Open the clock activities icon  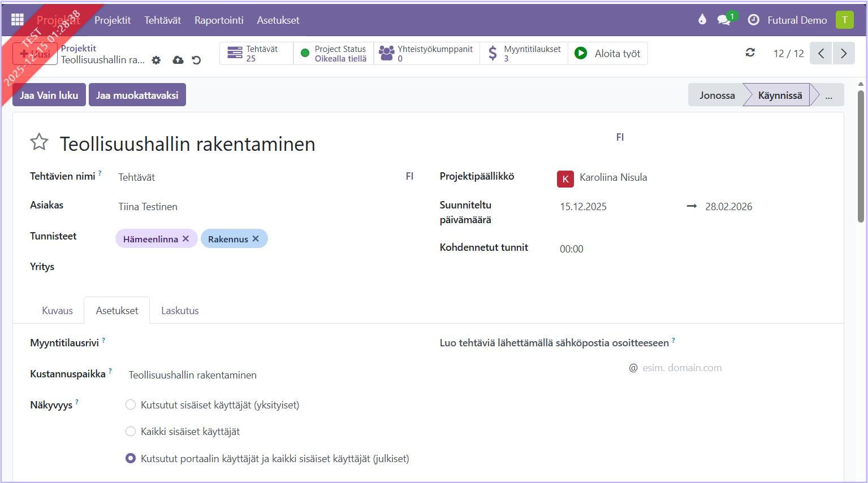click(753, 20)
